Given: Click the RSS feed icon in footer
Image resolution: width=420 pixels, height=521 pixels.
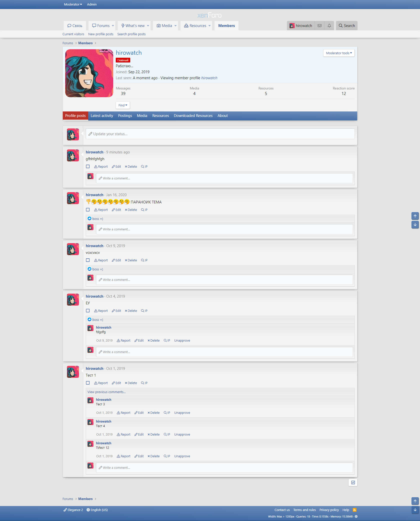Looking at the screenshot, I should (x=354, y=510).
